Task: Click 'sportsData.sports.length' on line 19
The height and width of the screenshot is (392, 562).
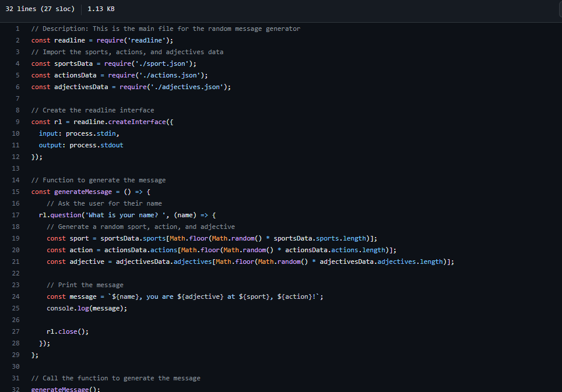Action: 319,238
